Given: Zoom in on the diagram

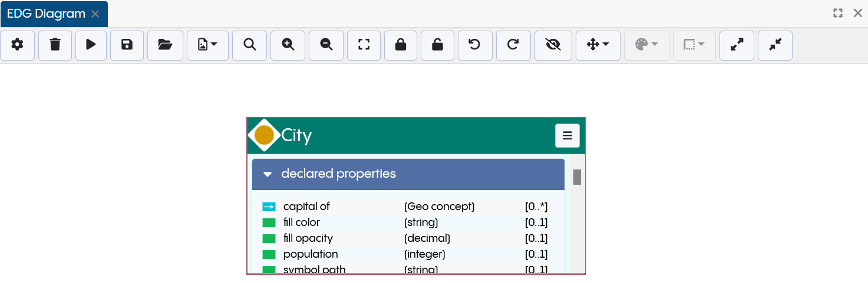Looking at the screenshot, I should (288, 45).
